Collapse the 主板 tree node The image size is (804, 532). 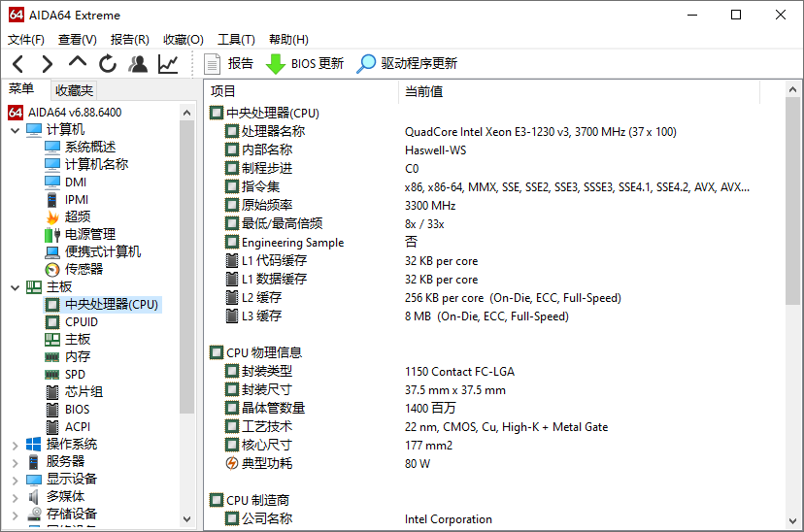tap(16, 287)
